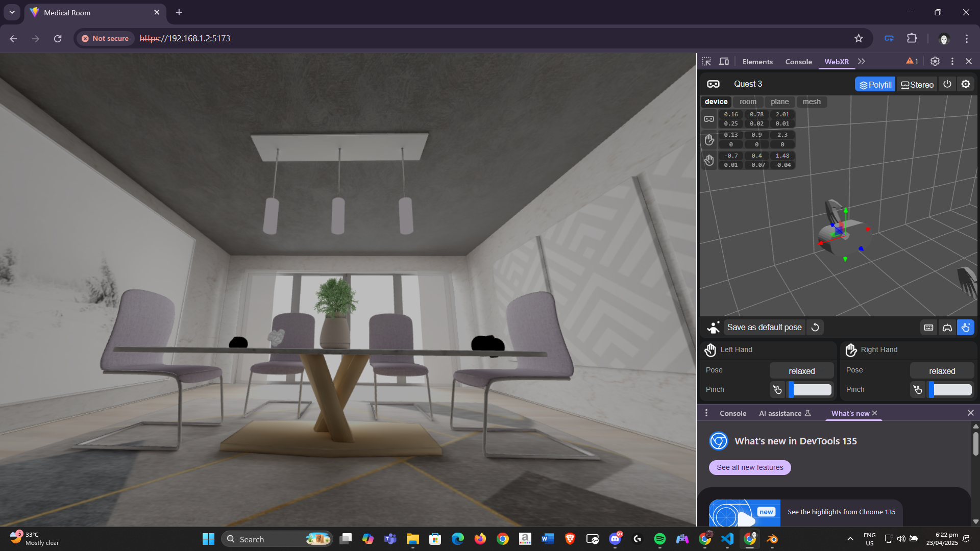Open Spotify from the taskbar

coord(659,539)
